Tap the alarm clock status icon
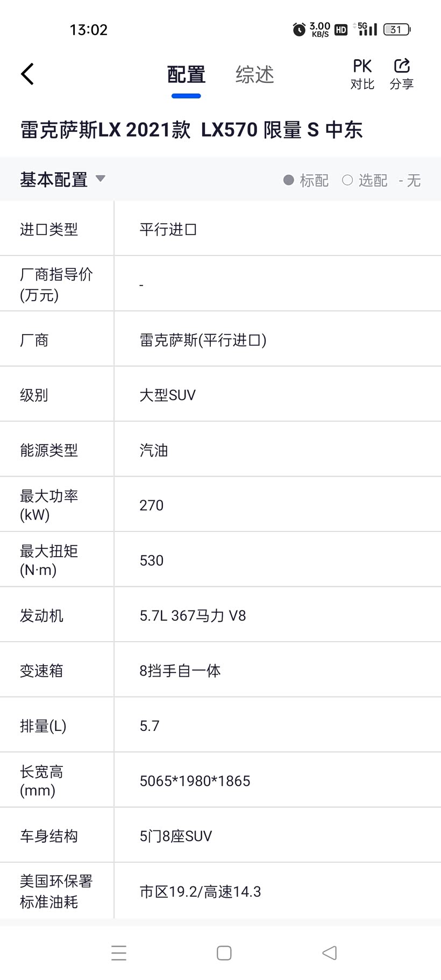This screenshot has width=441, height=980. (299, 30)
